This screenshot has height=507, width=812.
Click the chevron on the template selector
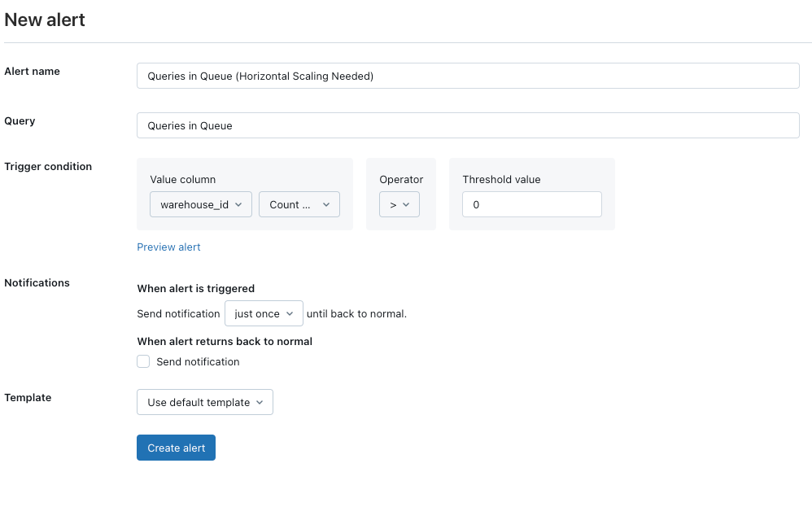point(260,402)
